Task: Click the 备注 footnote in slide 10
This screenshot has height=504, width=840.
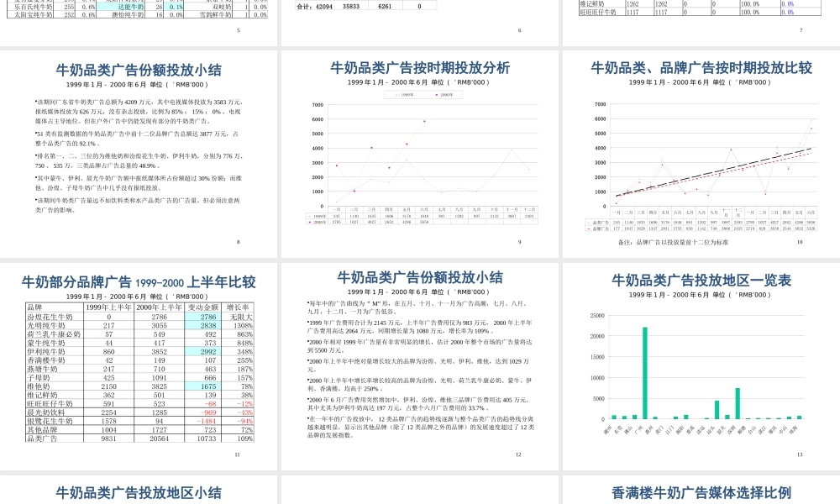Action: click(673, 242)
